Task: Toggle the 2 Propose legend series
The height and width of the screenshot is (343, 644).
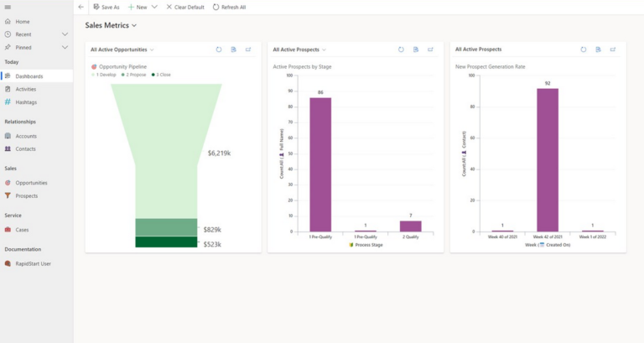Action: [134, 75]
